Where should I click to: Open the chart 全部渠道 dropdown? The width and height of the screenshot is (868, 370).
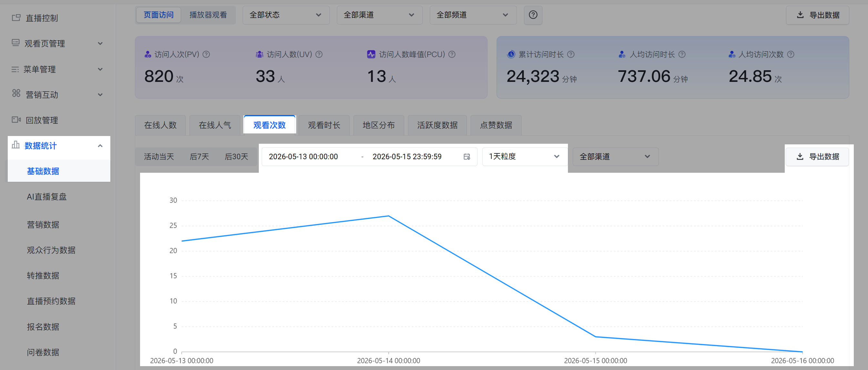(615, 157)
